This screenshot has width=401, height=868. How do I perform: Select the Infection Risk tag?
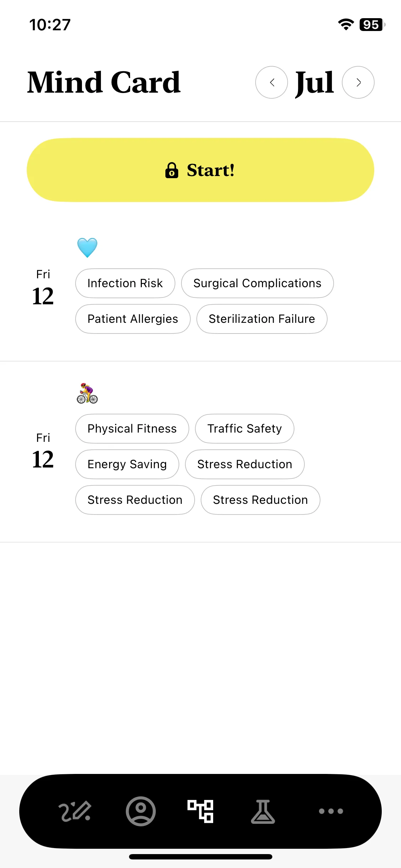tap(125, 283)
